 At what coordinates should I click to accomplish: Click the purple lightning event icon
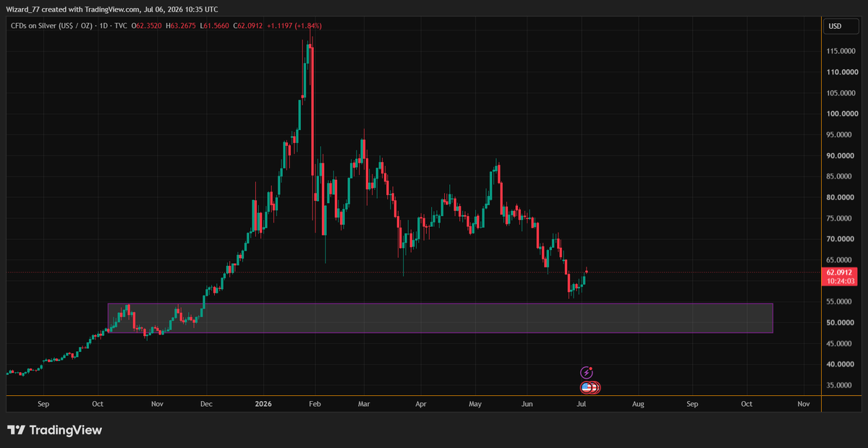point(587,373)
